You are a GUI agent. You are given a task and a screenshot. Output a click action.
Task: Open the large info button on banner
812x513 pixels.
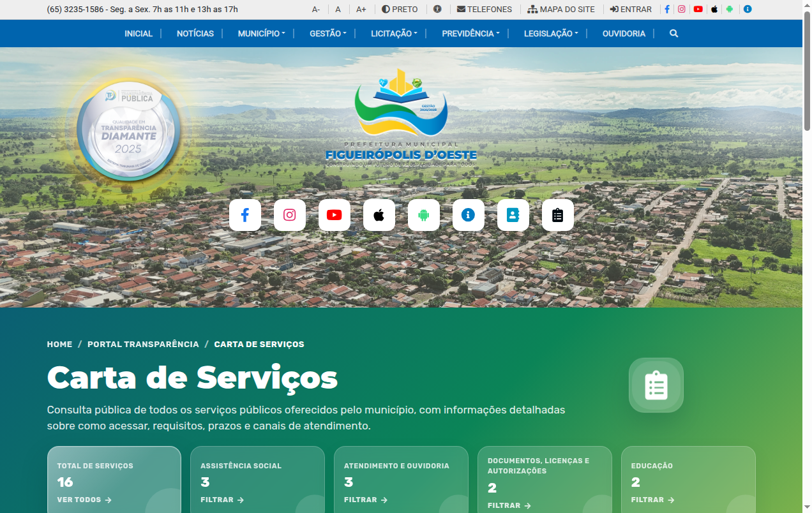(x=469, y=215)
